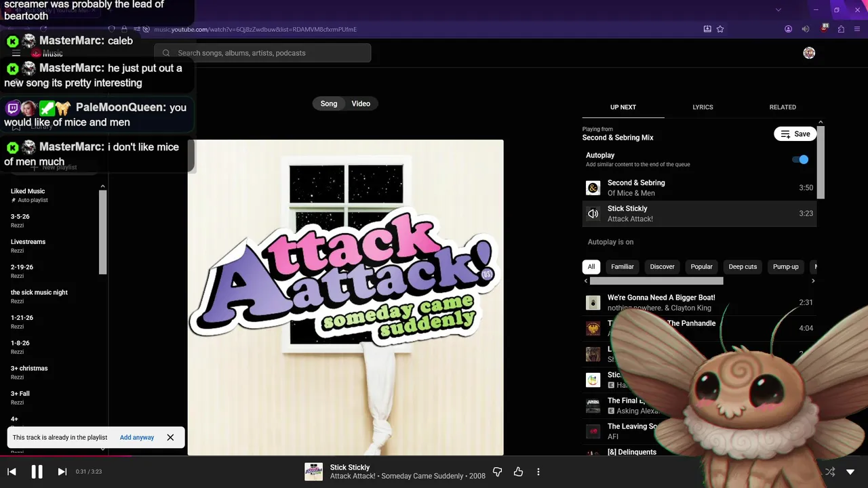Image resolution: width=868 pixels, height=488 pixels.
Task: Bookmark this page with the star icon
Action: pos(720,29)
